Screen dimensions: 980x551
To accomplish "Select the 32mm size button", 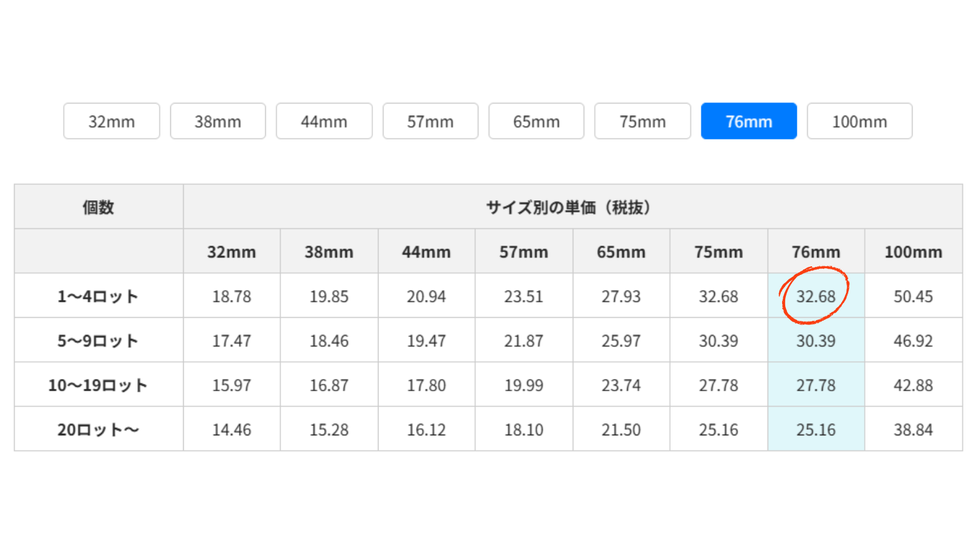I will pos(111,121).
